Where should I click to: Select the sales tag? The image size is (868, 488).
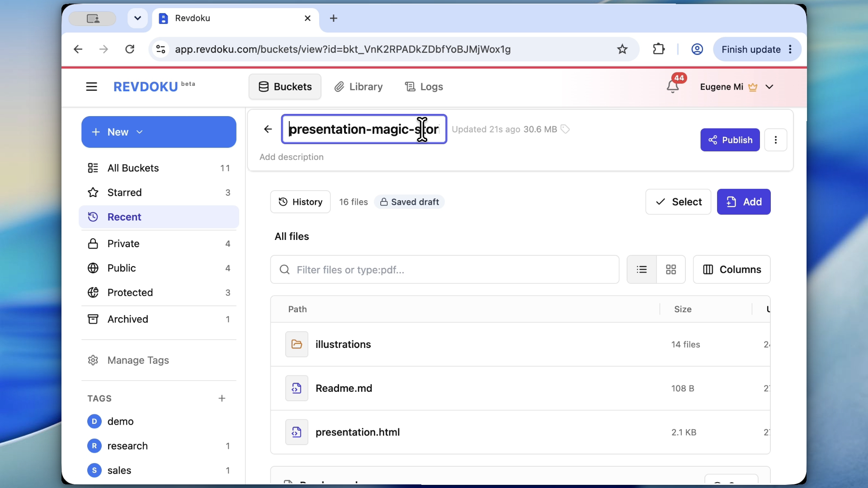click(159, 470)
